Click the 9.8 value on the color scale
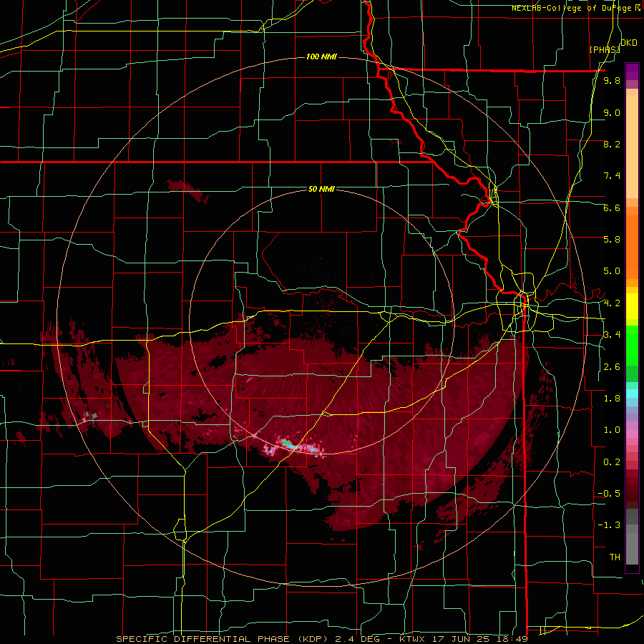644x644 pixels. [612, 80]
